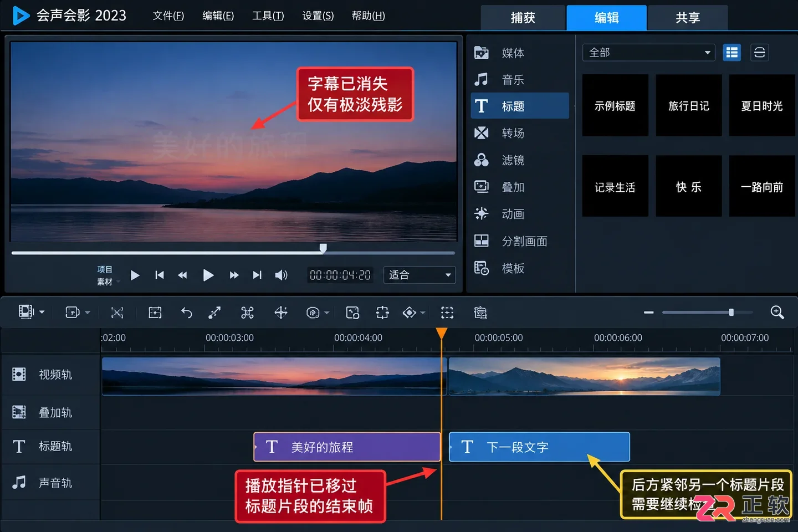
Task: Open the 设置(S) menu
Action: [318, 16]
